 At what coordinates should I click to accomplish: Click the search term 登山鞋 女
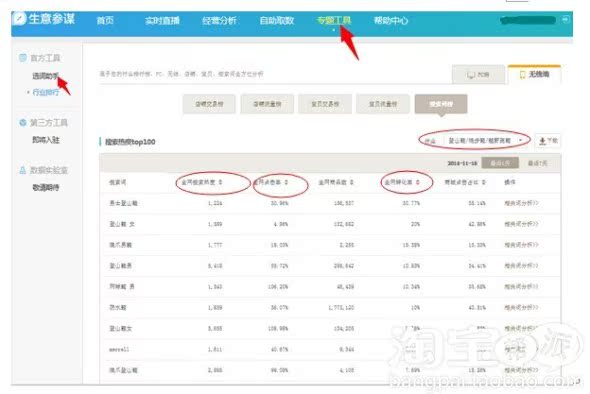tap(122, 224)
